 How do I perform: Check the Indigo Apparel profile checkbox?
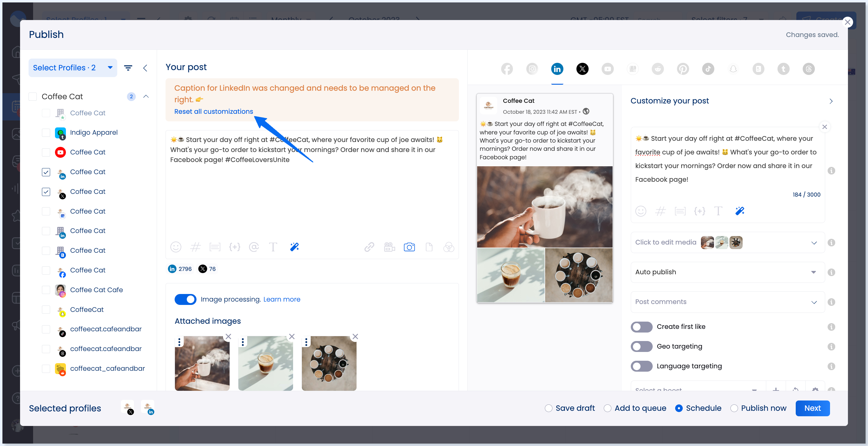click(x=46, y=133)
